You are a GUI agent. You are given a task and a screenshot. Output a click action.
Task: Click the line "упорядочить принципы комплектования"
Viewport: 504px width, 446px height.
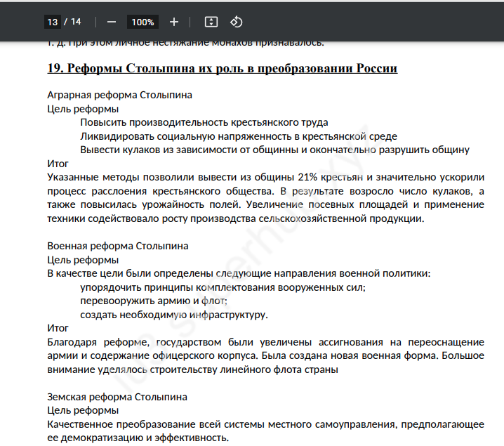coord(223,287)
